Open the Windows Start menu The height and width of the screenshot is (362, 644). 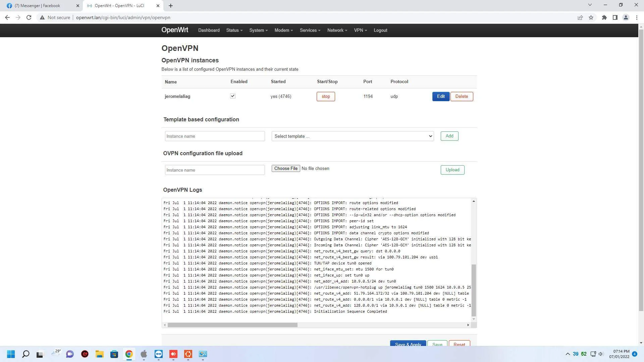tap(11, 354)
